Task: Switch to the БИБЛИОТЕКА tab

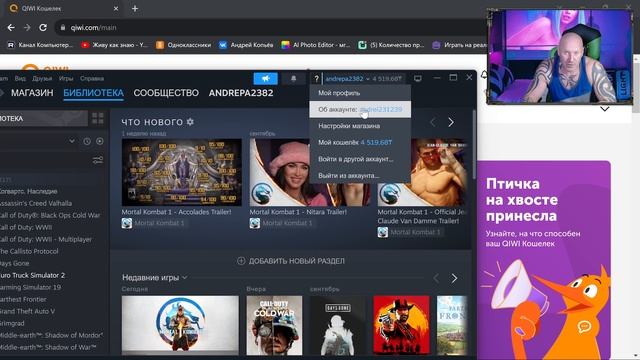Action: [x=93, y=93]
